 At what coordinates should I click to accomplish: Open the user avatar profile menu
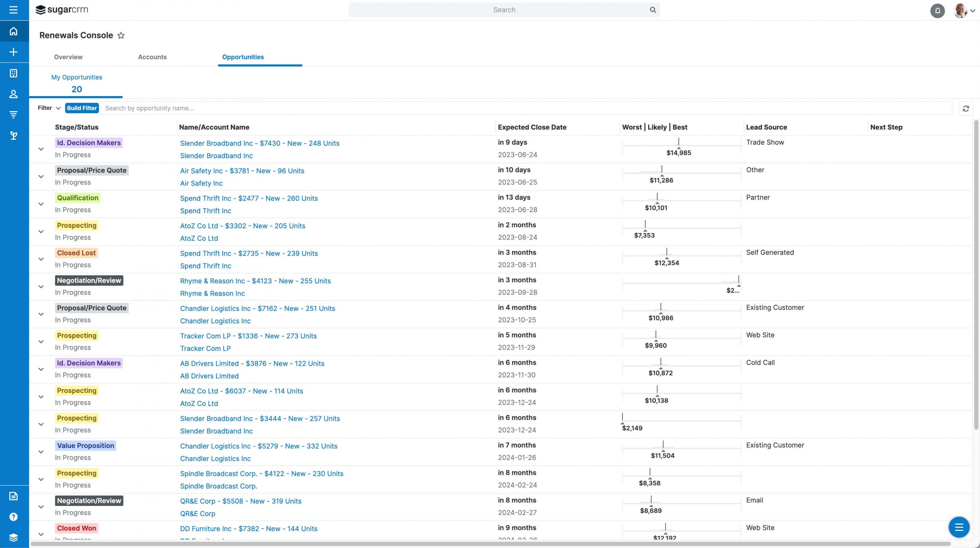coord(965,11)
